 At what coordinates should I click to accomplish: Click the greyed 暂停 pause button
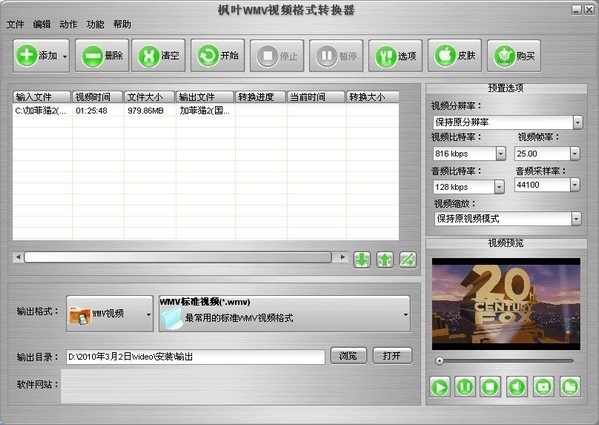[336, 56]
